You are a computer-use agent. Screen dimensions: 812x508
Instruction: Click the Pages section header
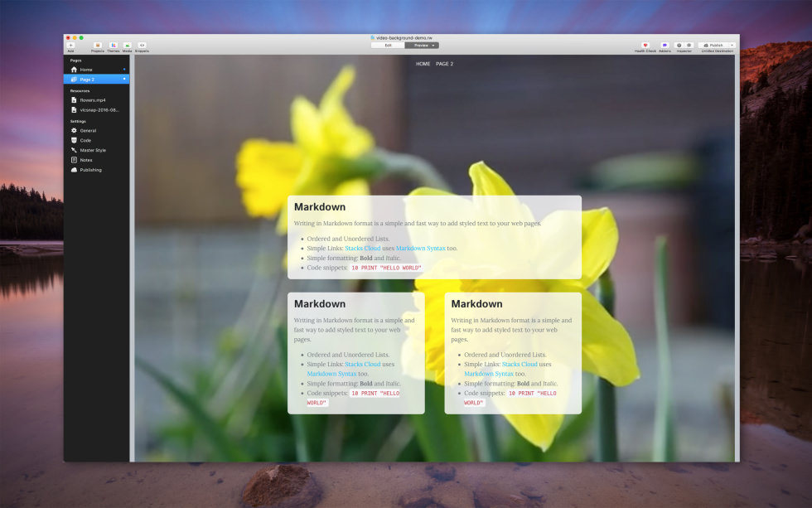coord(75,60)
